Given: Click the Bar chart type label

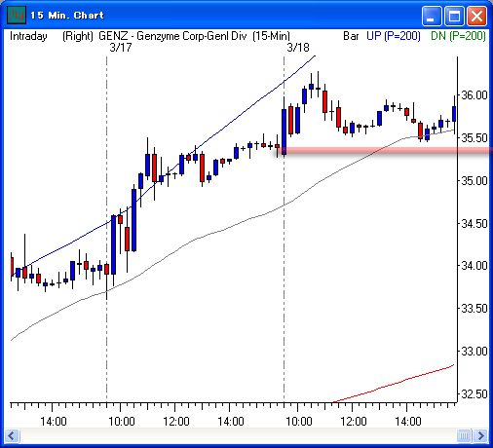Looking at the screenshot, I should (x=351, y=36).
